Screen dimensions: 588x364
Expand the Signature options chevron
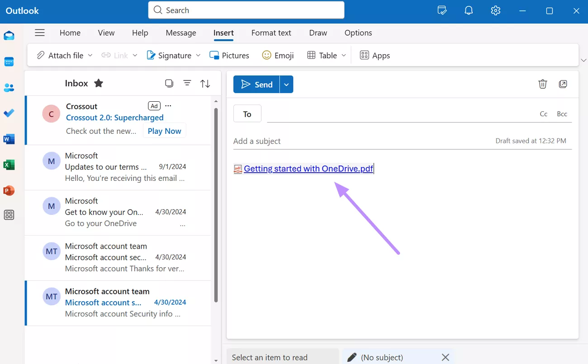coord(199,55)
